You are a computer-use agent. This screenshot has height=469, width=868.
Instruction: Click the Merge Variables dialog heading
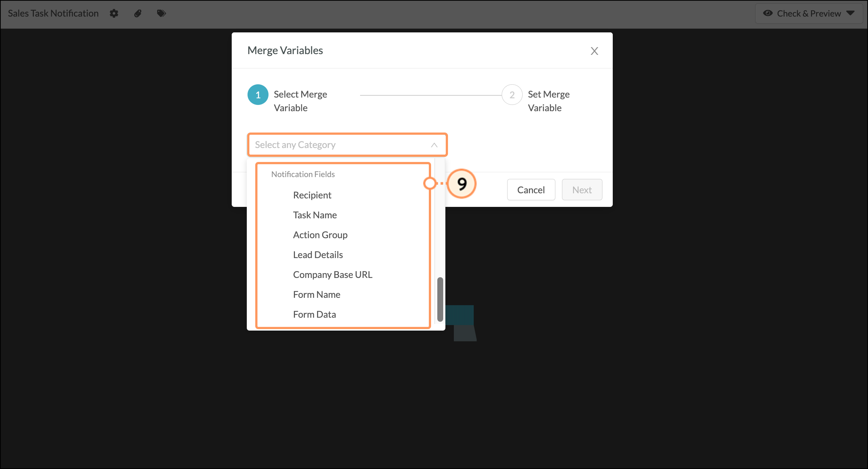click(x=285, y=50)
